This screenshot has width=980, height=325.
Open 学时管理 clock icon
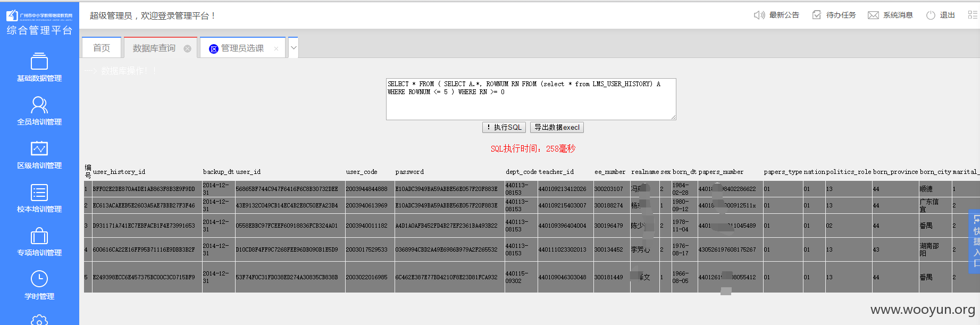[x=39, y=279]
